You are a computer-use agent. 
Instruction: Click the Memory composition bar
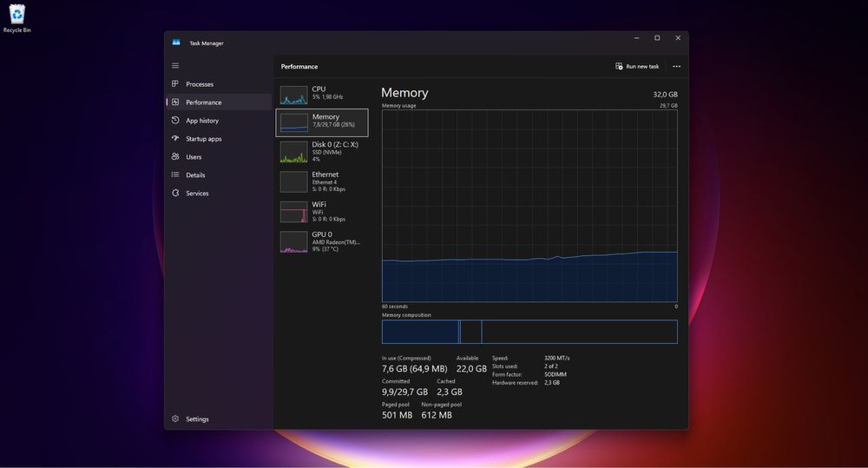click(x=529, y=332)
